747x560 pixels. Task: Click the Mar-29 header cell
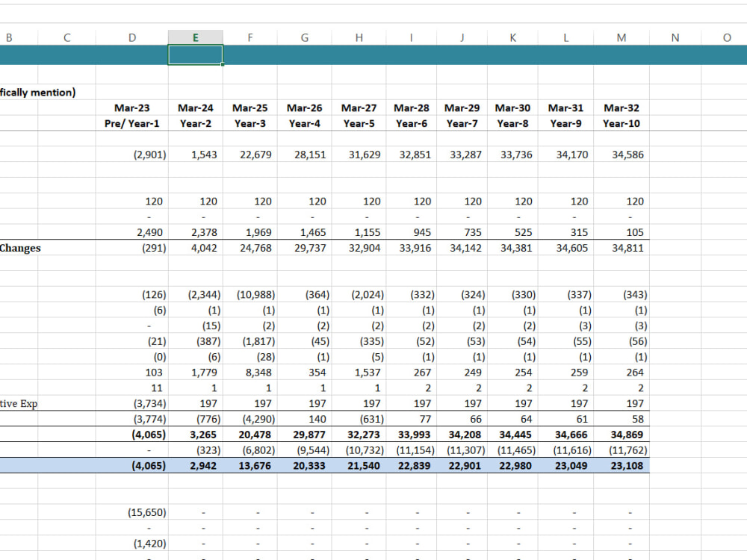click(462, 108)
